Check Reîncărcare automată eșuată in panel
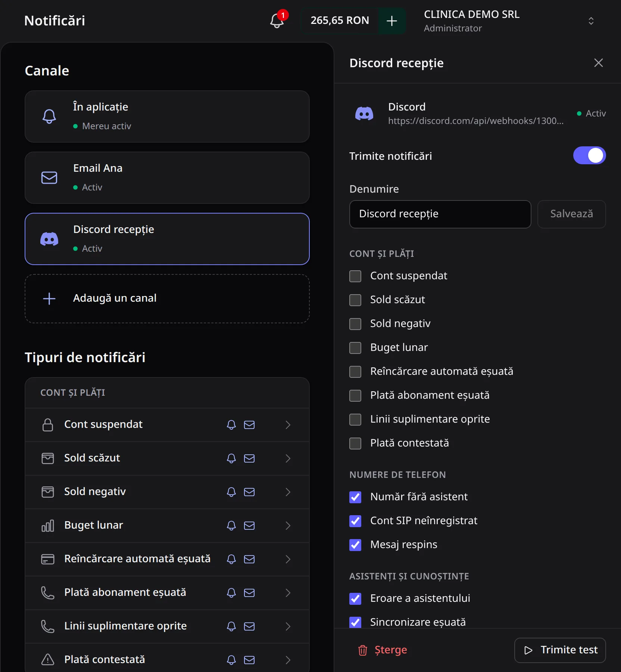The image size is (621, 672). click(355, 372)
